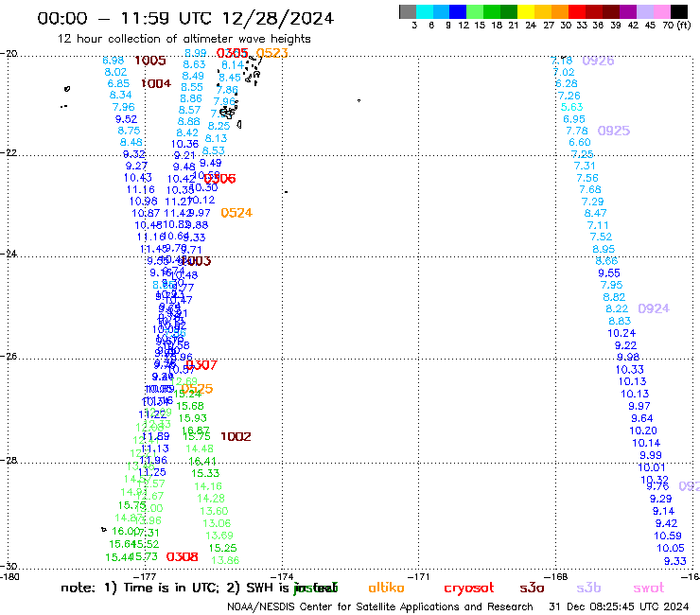Click the red cryosat time marker 0305

pos(232,53)
